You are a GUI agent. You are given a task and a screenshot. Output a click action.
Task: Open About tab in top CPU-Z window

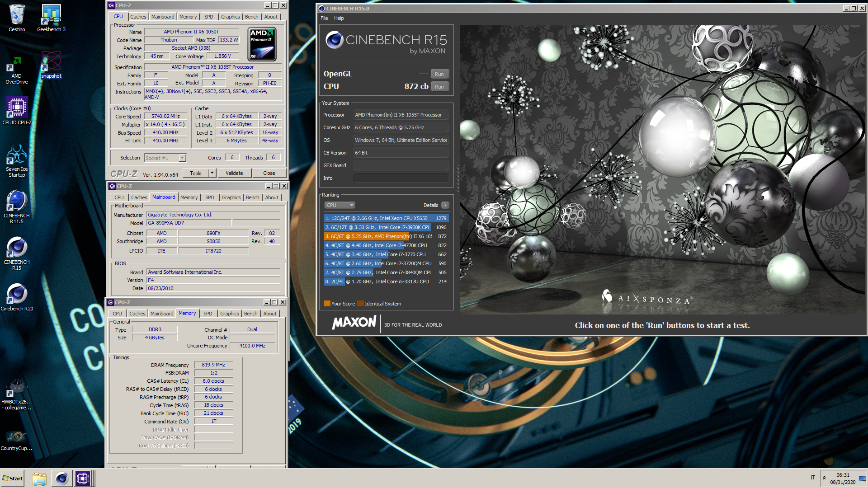(271, 17)
